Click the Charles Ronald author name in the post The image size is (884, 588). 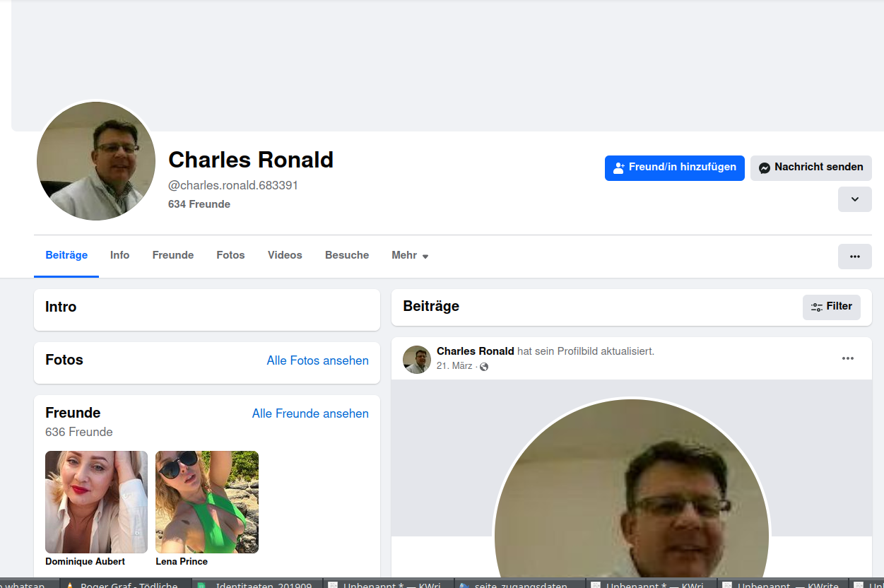tap(476, 351)
